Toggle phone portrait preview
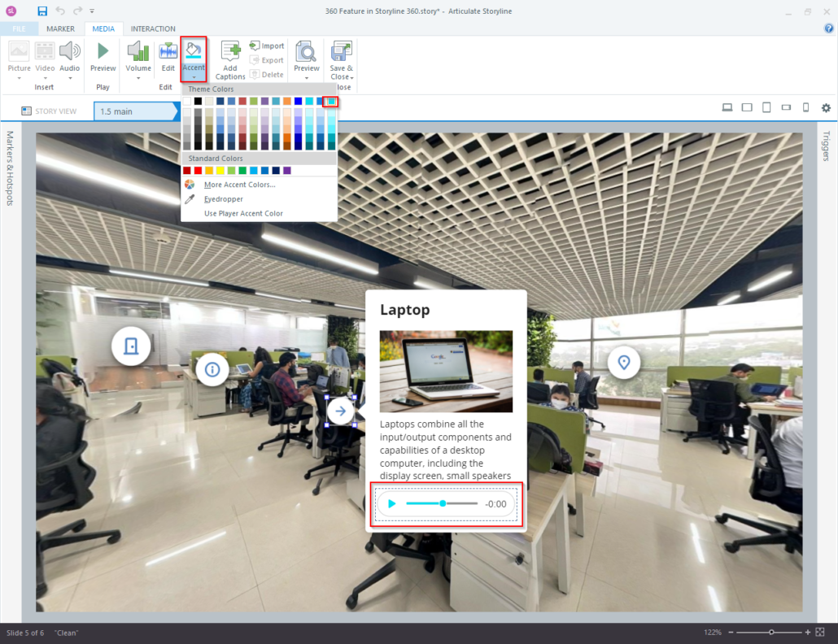Image resolution: width=838 pixels, height=644 pixels. [805, 107]
